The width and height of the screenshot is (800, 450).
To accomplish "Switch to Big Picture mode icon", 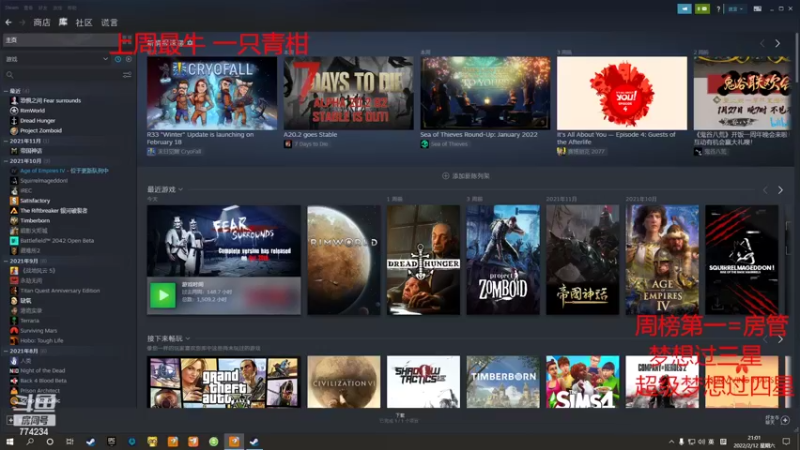I will click(758, 9).
